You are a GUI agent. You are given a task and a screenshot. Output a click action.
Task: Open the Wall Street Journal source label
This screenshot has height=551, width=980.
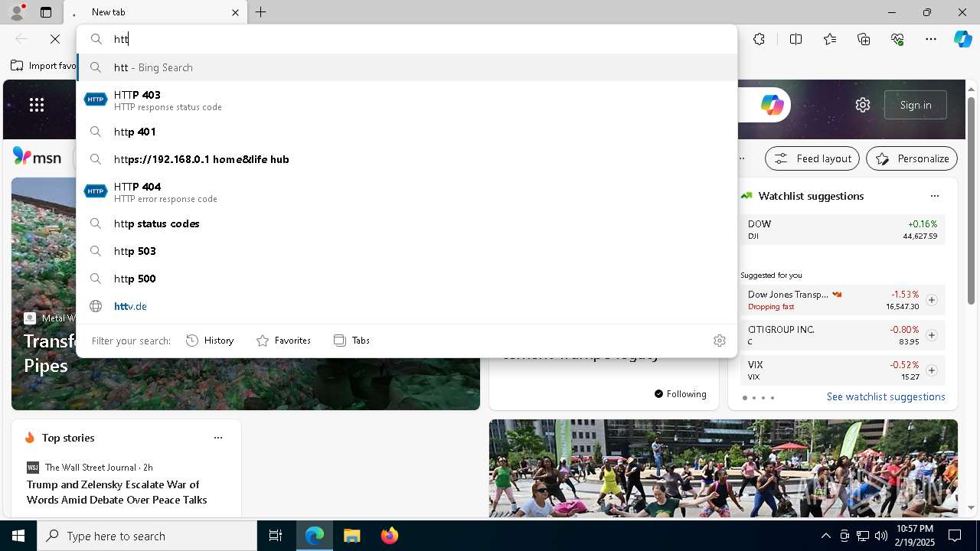pos(91,467)
